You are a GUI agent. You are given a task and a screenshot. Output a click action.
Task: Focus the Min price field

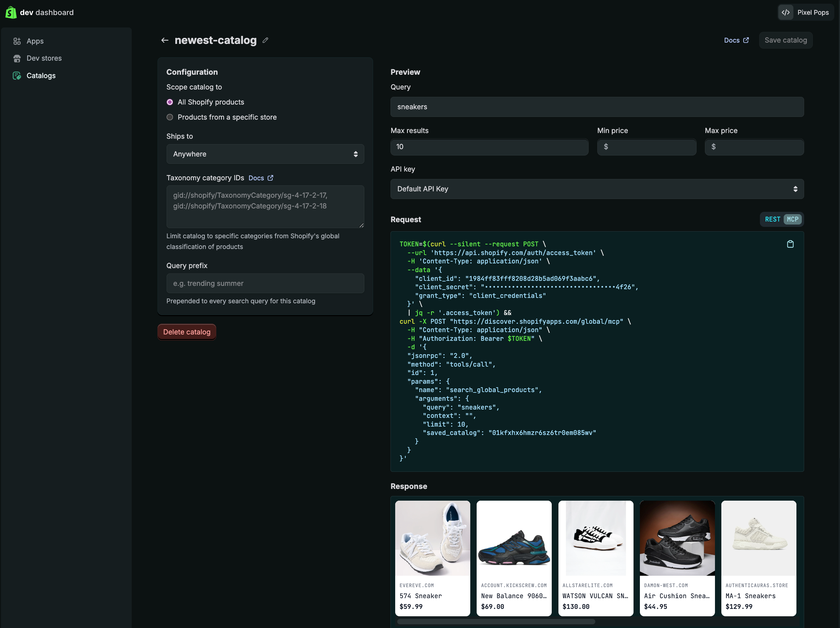point(646,147)
